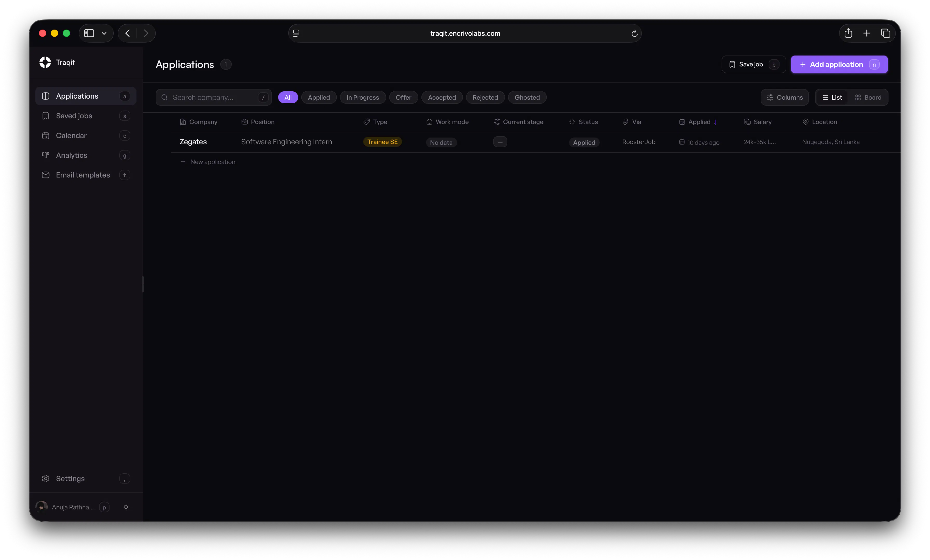The height and width of the screenshot is (560, 930).
Task: Sort by the Status column header
Action: tap(583, 122)
